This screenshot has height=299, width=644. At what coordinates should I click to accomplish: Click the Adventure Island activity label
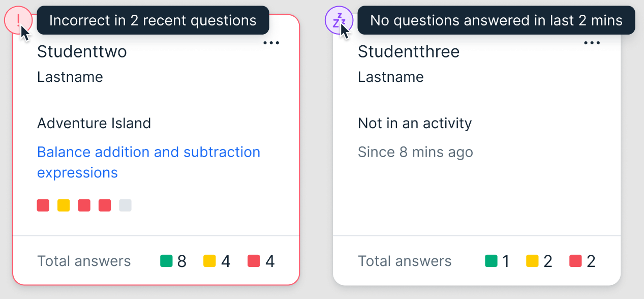tap(94, 123)
